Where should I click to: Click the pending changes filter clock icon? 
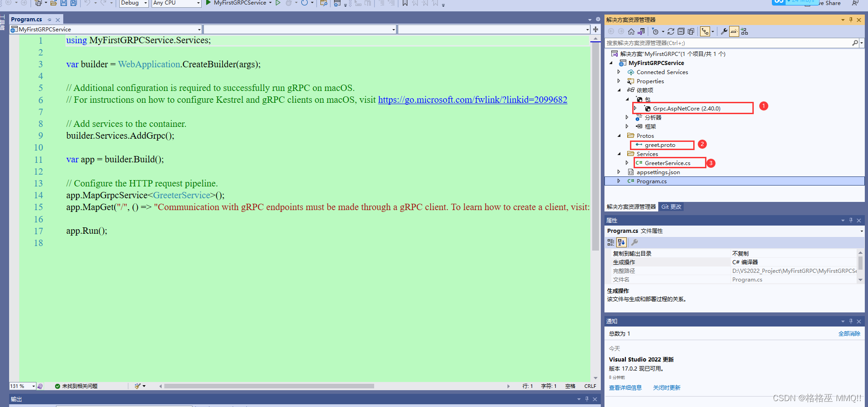(655, 31)
